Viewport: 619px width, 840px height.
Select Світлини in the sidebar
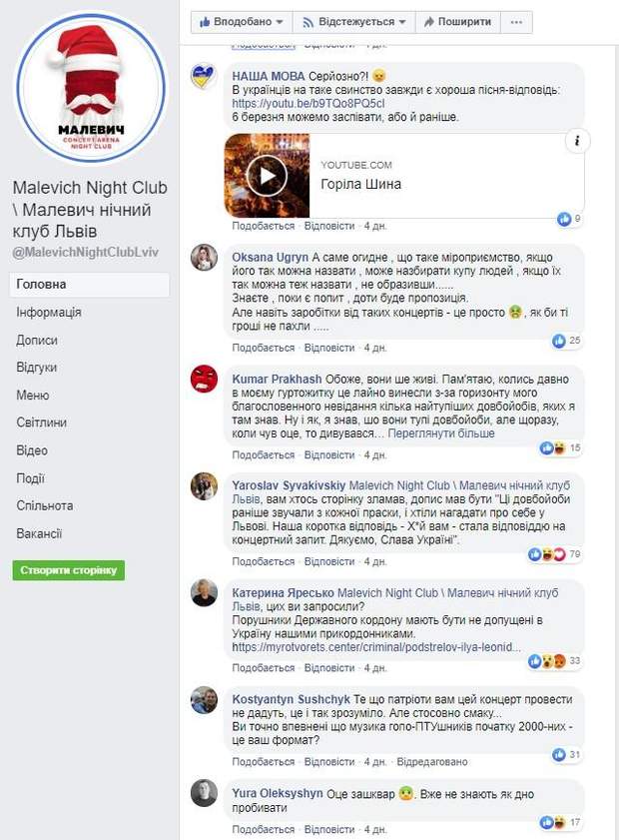pyautogui.click(x=42, y=422)
